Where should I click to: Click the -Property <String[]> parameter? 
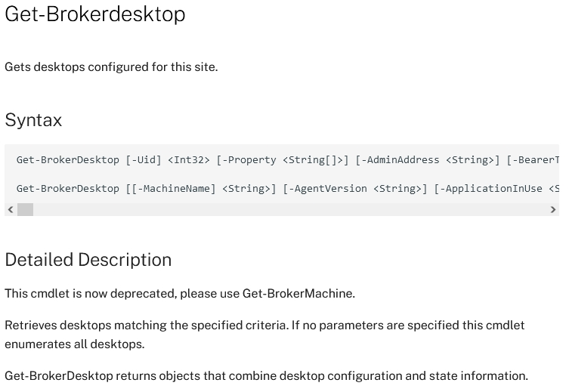click(283, 160)
